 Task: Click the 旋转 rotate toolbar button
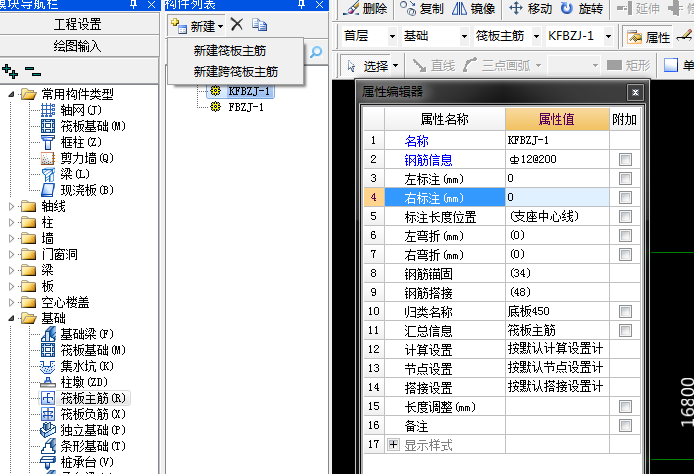pos(582,8)
